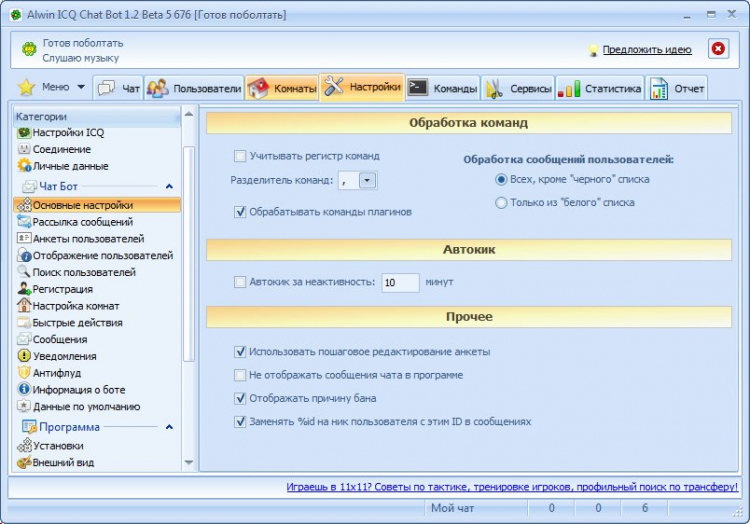Click the star icon of Меню
Viewport: 750px width, 524px height.
(26, 87)
